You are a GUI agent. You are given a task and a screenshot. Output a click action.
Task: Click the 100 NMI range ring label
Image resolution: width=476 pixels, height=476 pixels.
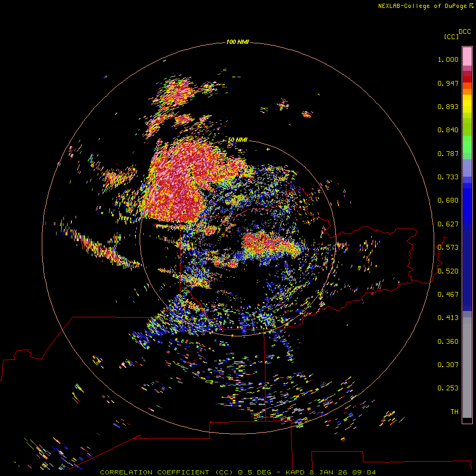(x=237, y=42)
